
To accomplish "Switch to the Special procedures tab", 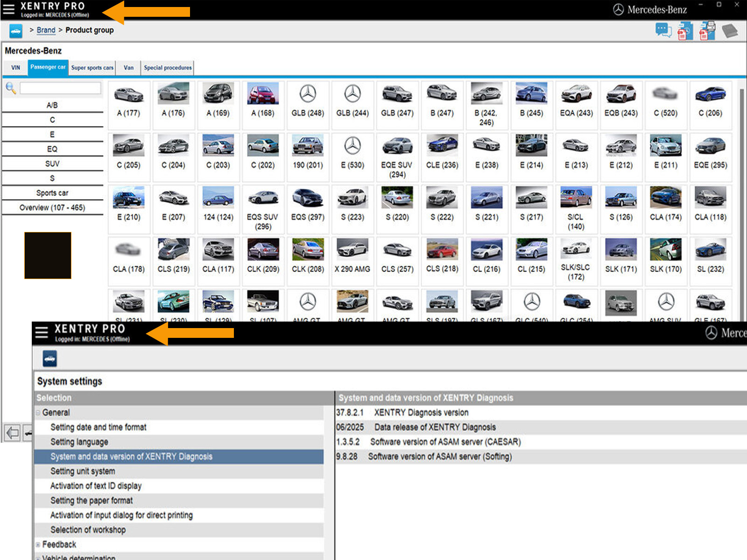I will coord(168,68).
